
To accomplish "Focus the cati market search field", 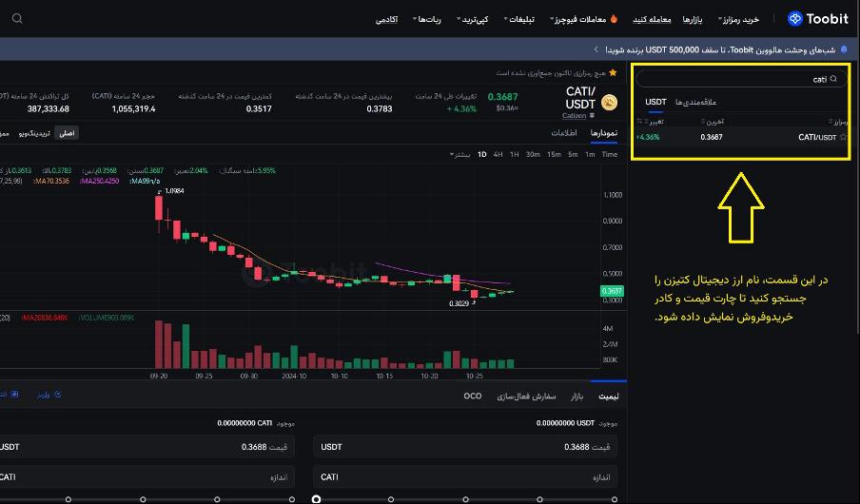I will [741, 79].
